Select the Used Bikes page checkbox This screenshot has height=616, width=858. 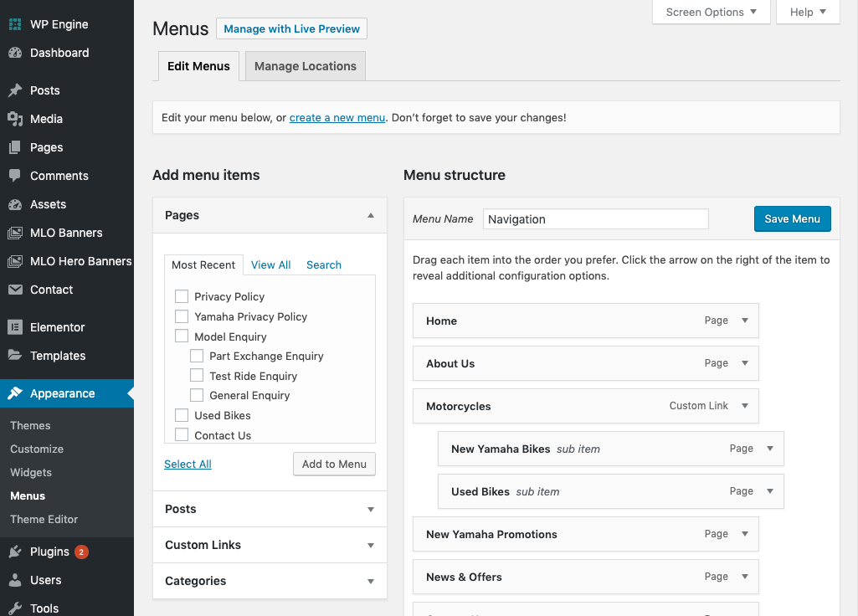pos(182,415)
